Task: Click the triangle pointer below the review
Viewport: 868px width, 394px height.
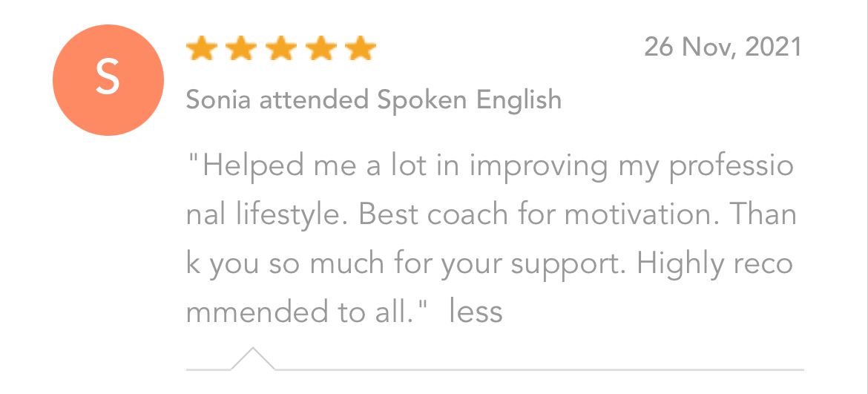Action: tap(253, 358)
